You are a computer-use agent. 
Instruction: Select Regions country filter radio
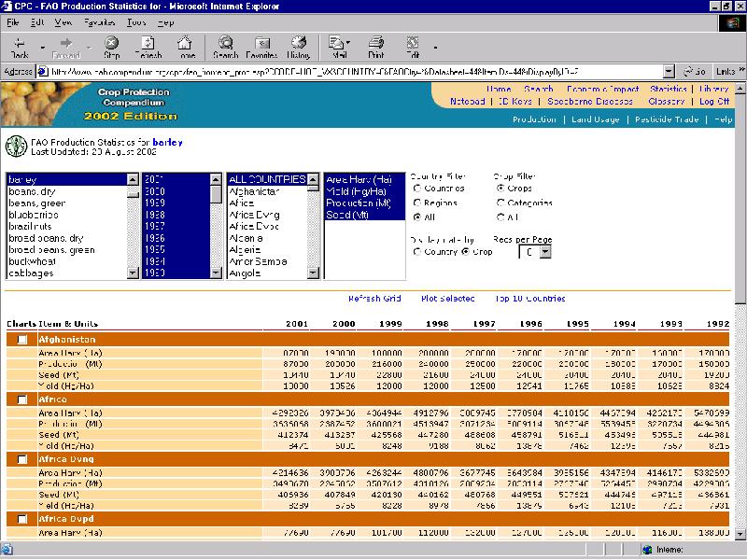coord(417,203)
